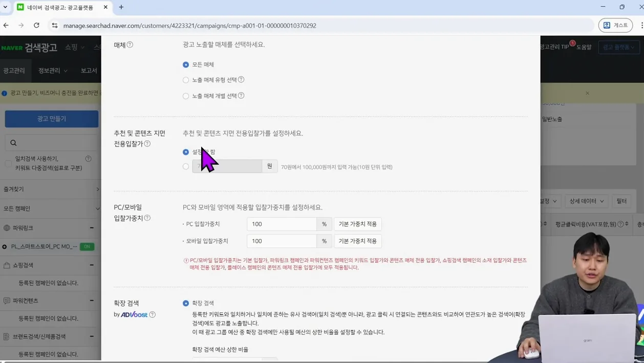Collapse the 쇼핑검색 group
The height and width of the screenshot is (363, 644).
[x=92, y=265]
